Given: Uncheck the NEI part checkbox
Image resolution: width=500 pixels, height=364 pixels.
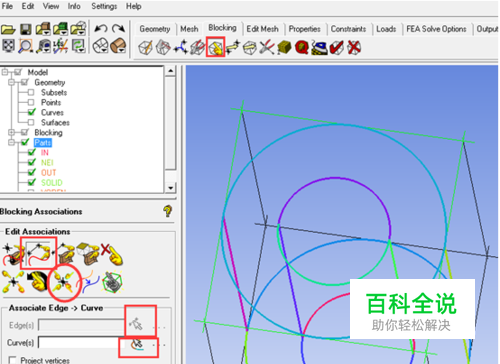Looking at the screenshot, I should click(x=32, y=162).
